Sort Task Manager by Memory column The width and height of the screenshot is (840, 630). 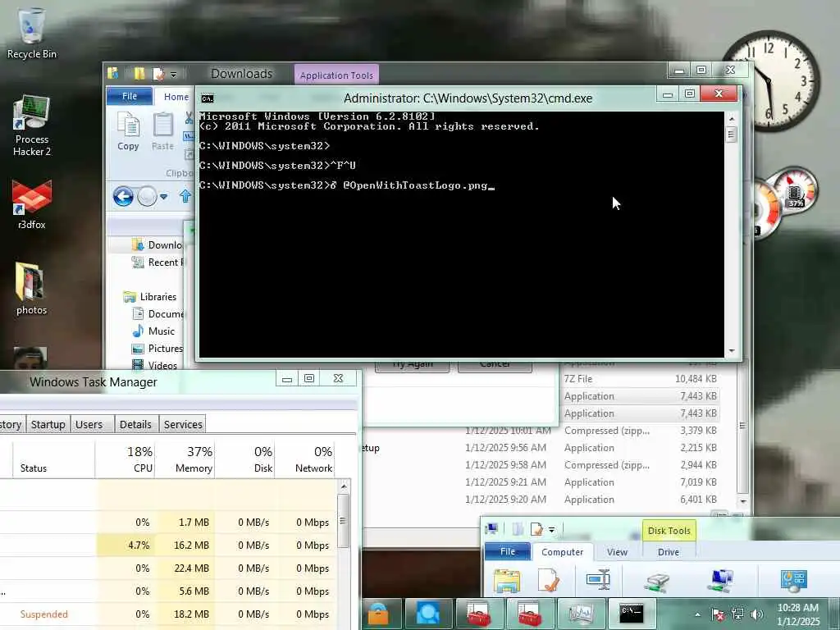tap(185, 459)
